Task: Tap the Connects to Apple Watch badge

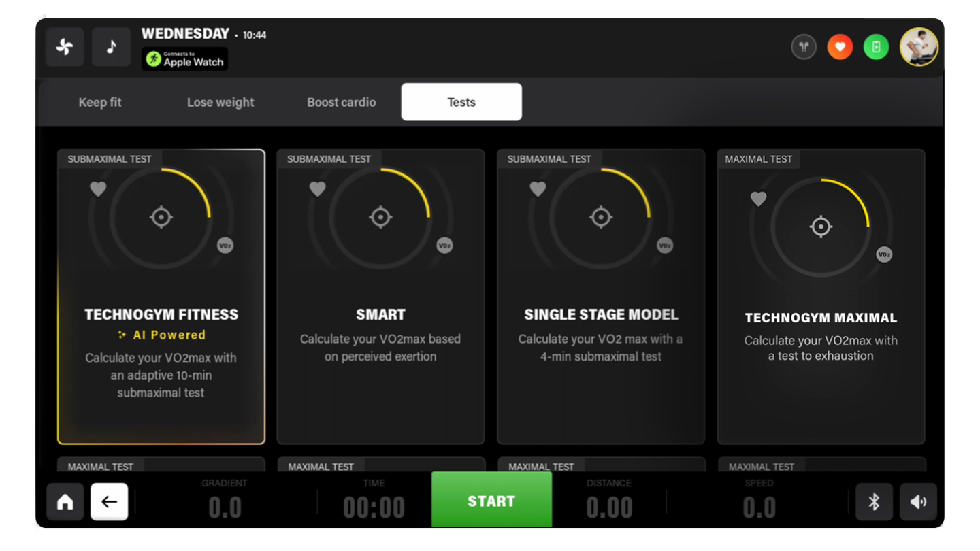Action: point(184,59)
